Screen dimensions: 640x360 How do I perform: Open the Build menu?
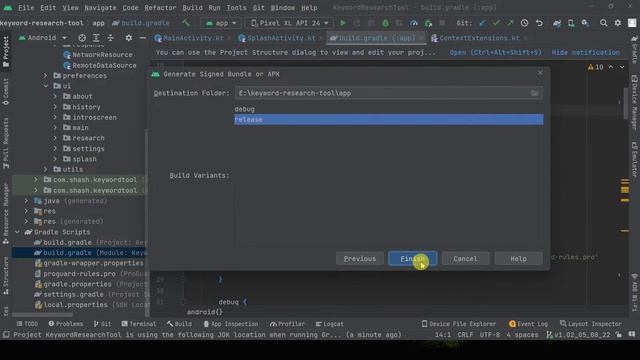192,8
